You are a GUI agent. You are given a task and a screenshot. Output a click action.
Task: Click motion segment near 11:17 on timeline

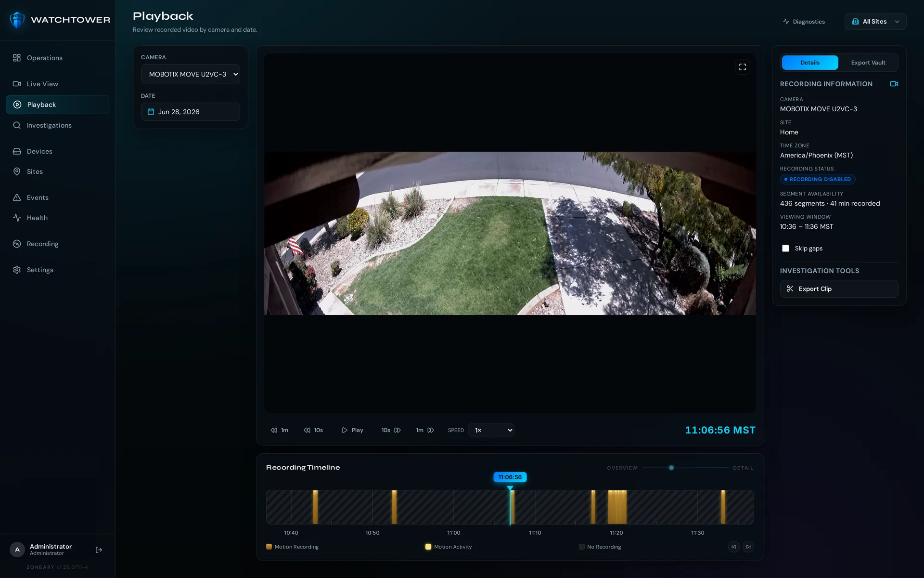pyautogui.click(x=593, y=507)
